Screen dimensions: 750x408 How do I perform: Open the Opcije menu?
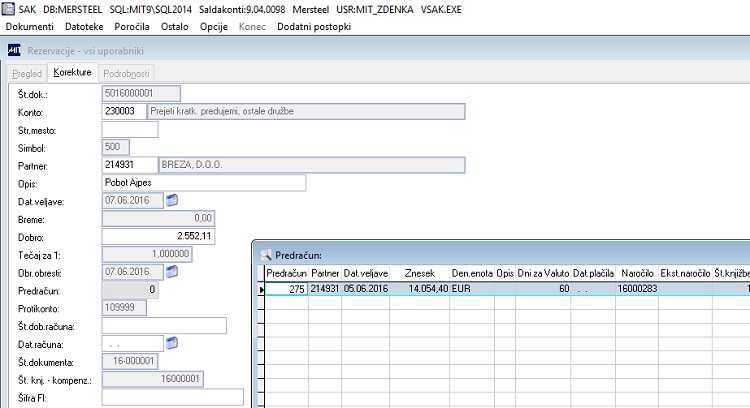[x=214, y=27]
